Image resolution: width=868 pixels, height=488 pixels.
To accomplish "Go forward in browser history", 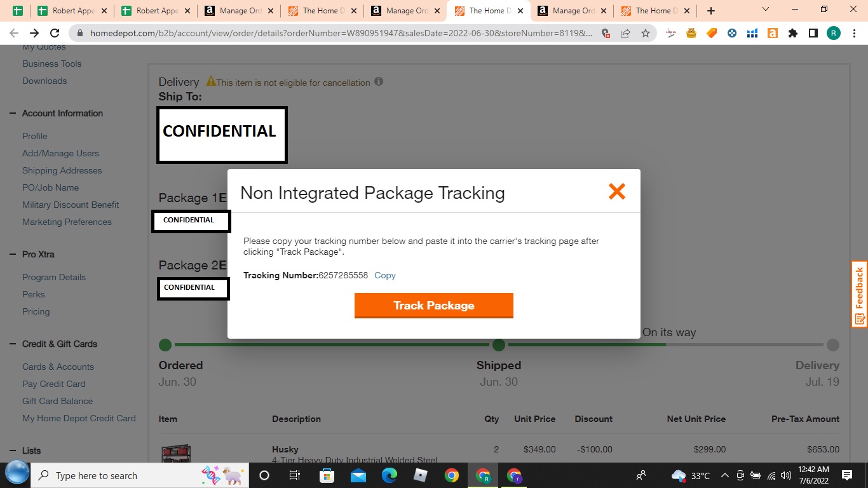I will click(34, 33).
